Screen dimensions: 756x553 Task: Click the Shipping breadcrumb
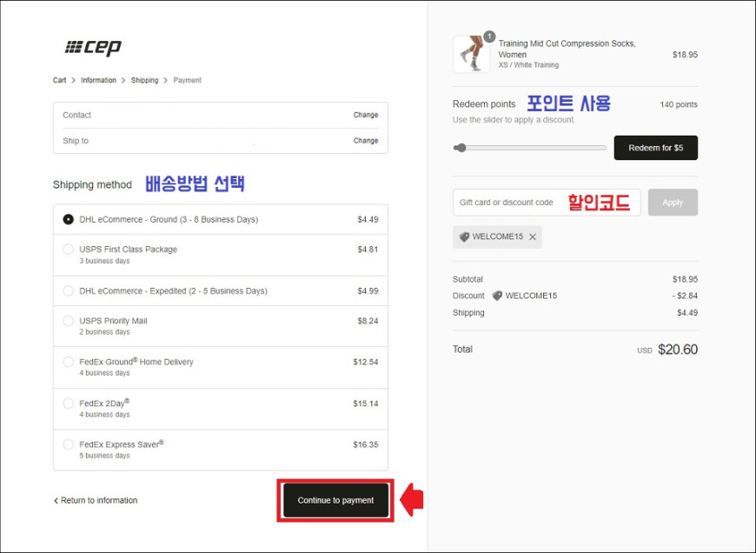(x=144, y=80)
